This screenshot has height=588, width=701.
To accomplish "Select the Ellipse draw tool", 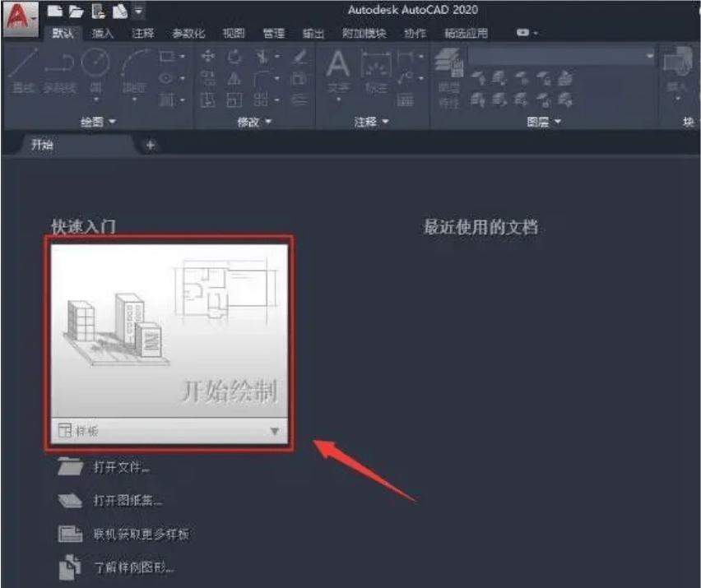I will tap(166, 79).
